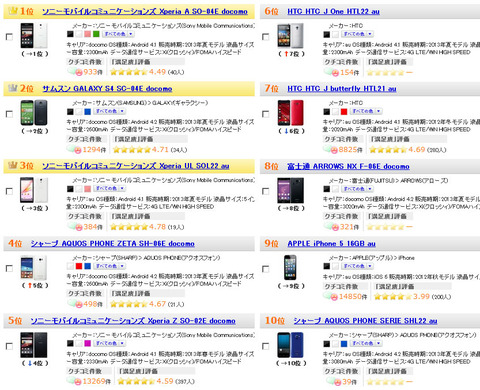Open the APPLE iPhone 5 16GB au link

tap(331, 244)
